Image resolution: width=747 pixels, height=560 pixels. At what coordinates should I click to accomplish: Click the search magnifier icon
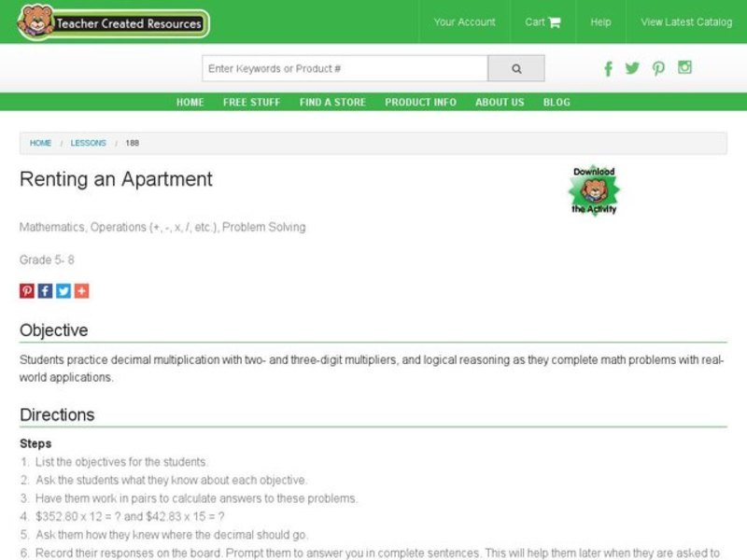pyautogui.click(x=515, y=67)
